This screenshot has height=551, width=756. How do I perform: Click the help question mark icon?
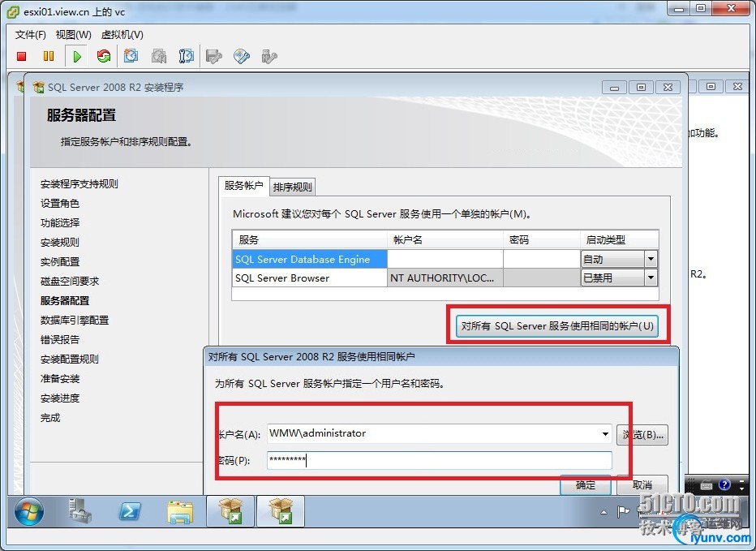pyautogui.click(x=724, y=485)
